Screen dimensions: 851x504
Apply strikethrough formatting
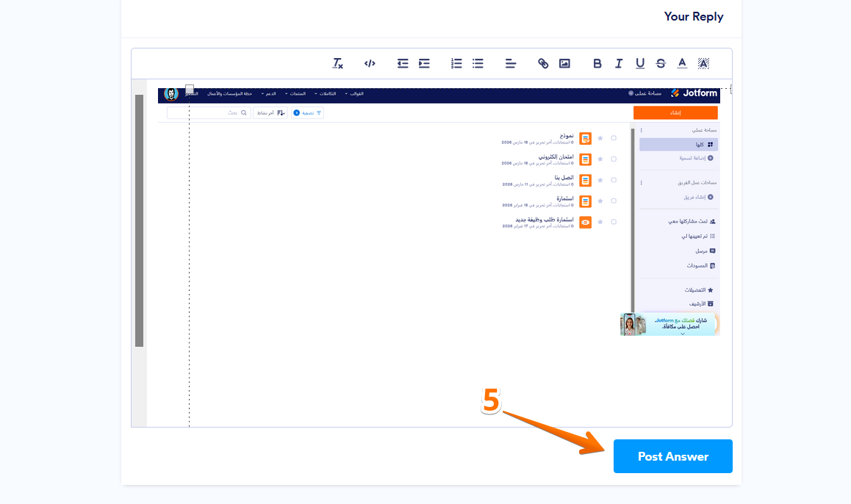click(x=661, y=64)
